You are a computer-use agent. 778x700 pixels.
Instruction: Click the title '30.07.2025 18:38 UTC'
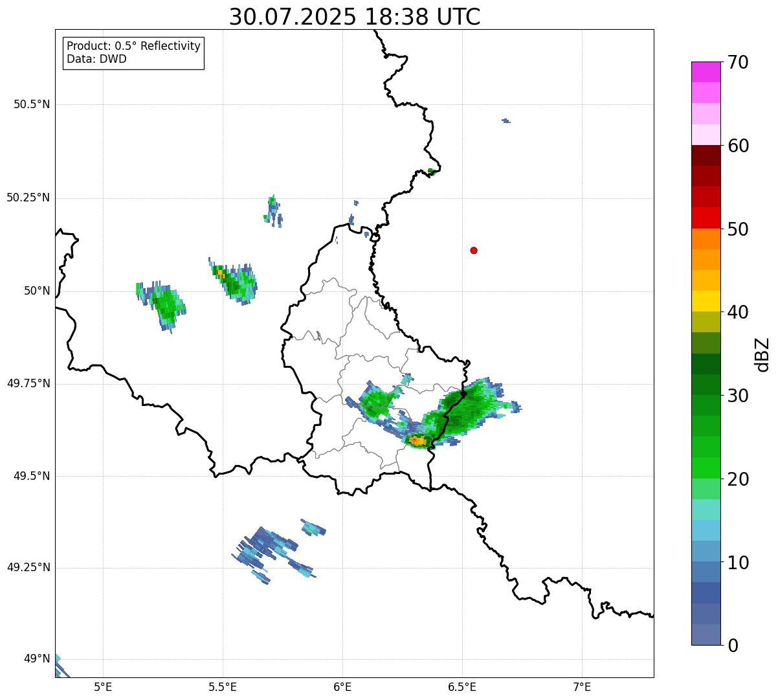coord(355,17)
